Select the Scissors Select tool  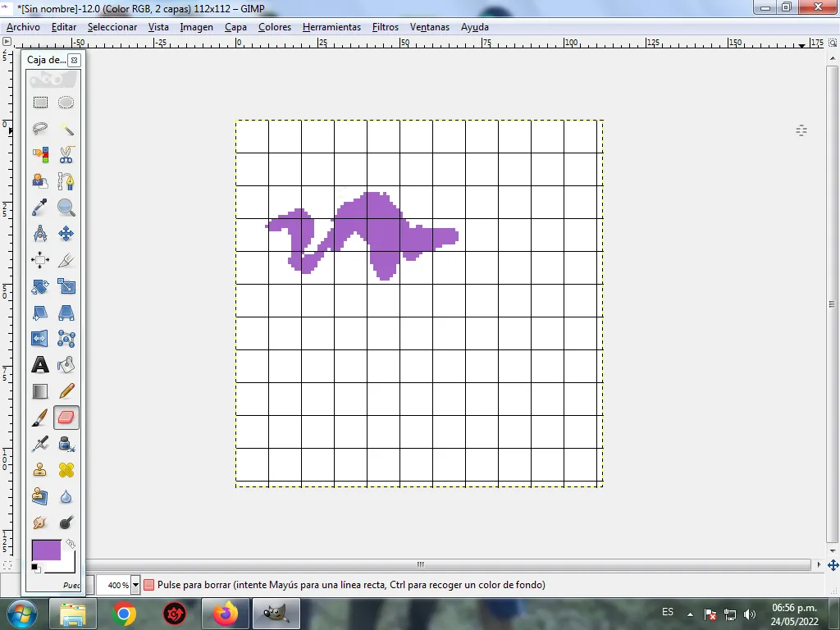(66, 155)
